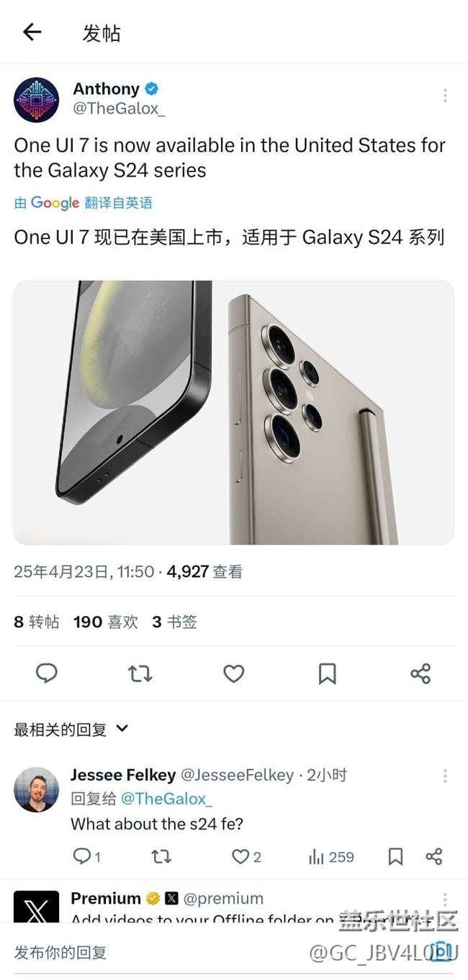Image resolution: width=468 pixels, height=980 pixels.
Task: Open options menu on the Premium post
Action: pos(445,900)
